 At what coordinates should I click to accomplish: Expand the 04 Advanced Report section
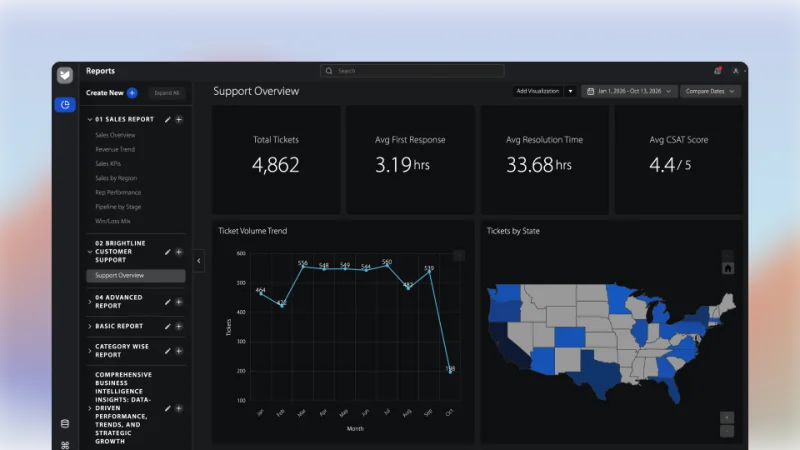click(x=90, y=302)
